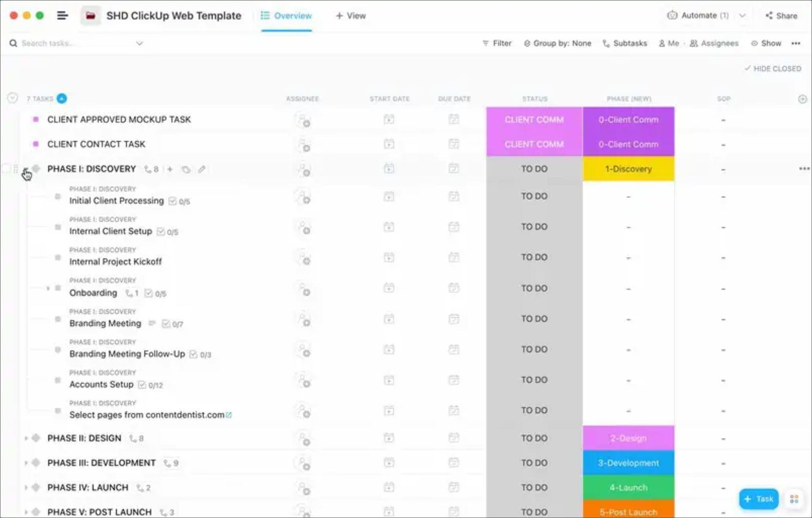The width and height of the screenshot is (812, 518).
Task: Click the hamburger sidebar menu icon
Action: point(62,16)
